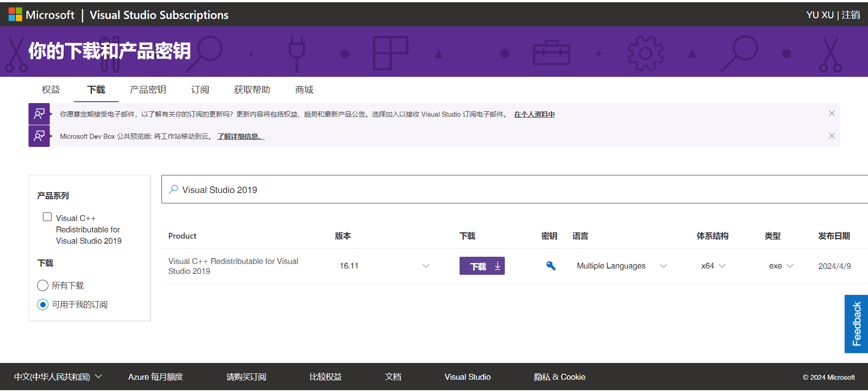Click the Microsoft logo icon
The width and height of the screenshot is (868, 391).
pos(15,15)
